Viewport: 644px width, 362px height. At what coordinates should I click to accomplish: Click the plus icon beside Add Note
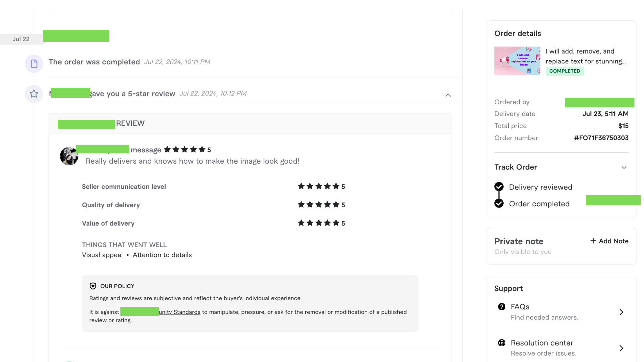pos(593,241)
